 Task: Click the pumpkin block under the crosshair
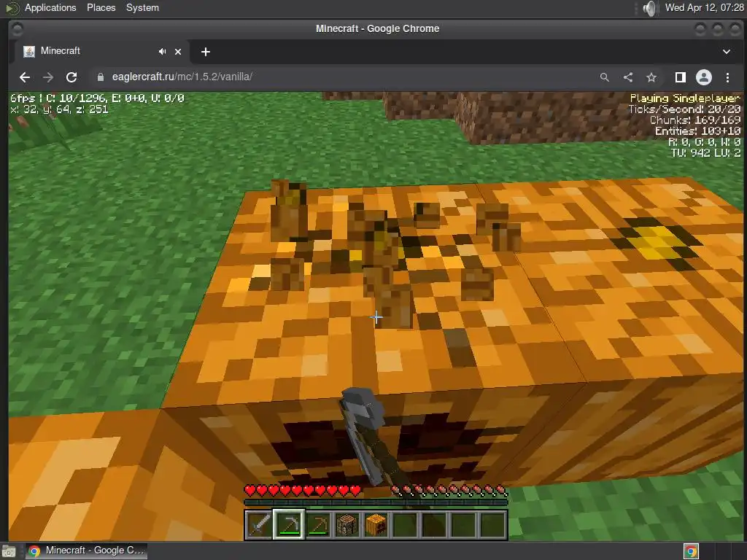point(376,317)
